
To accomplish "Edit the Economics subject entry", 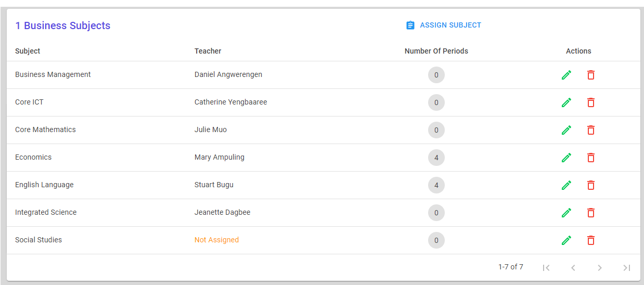I will tap(566, 158).
